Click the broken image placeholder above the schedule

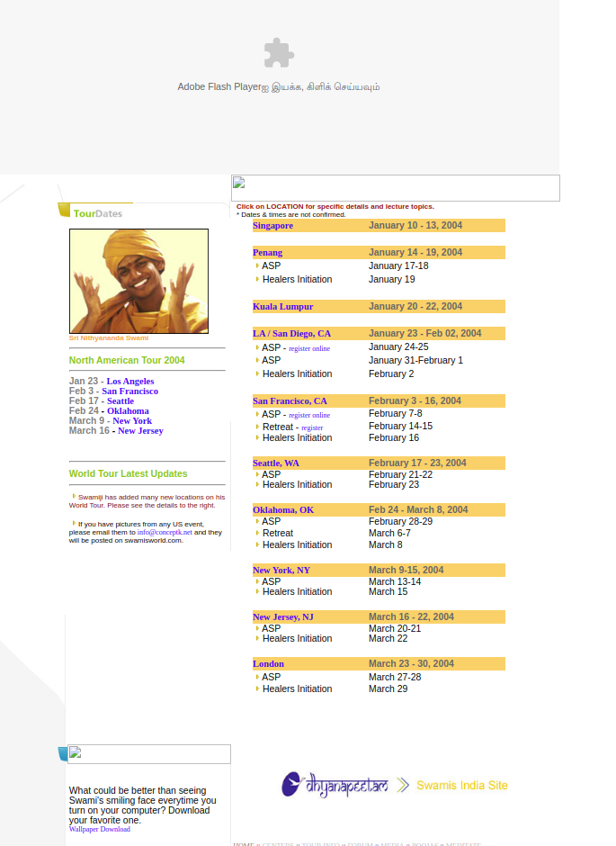(x=395, y=188)
